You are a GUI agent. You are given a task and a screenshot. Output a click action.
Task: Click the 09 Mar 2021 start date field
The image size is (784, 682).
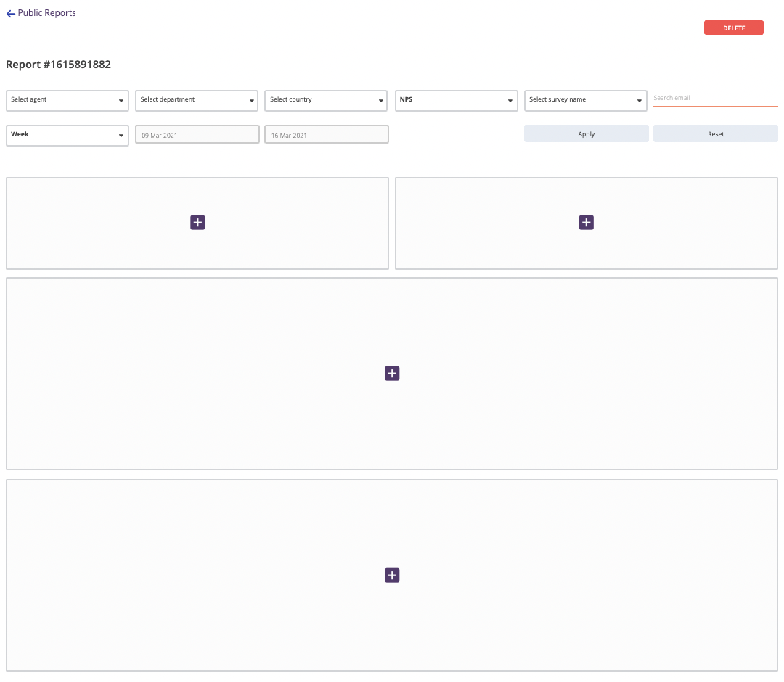[x=197, y=135]
